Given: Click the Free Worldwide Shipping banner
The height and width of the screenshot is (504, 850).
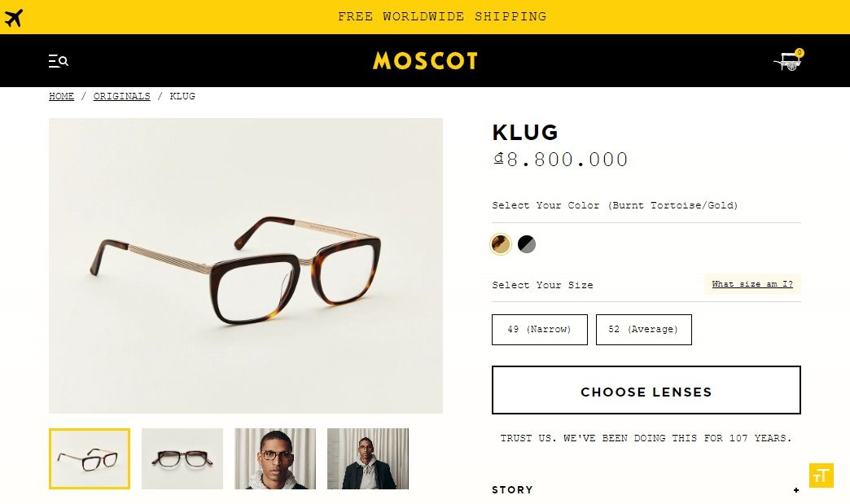Looking at the screenshot, I should (x=442, y=16).
